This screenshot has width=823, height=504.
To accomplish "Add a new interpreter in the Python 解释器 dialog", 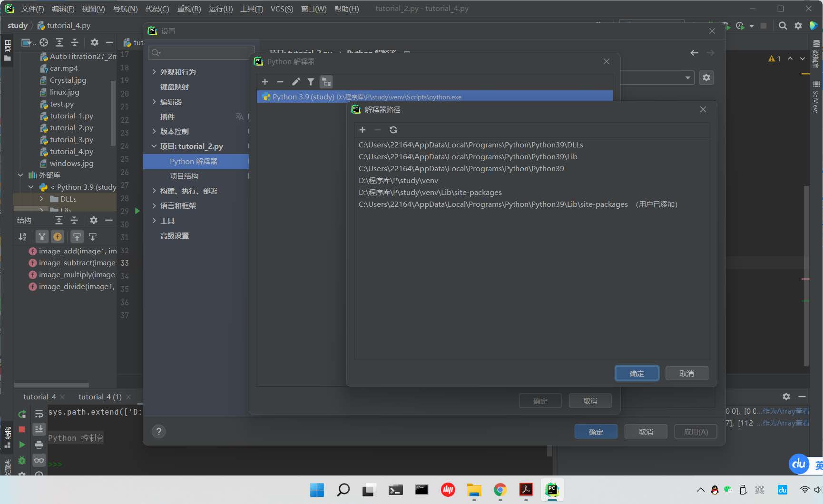I will pyautogui.click(x=265, y=82).
